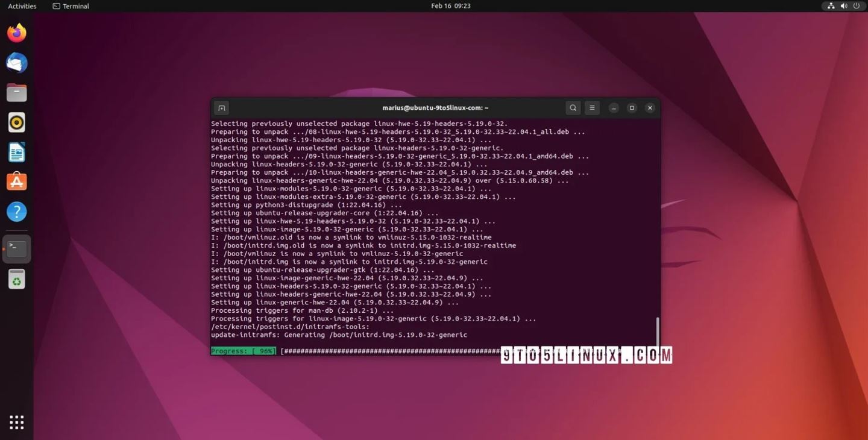The height and width of the screenshot is (440, 868).
Task: Open new tab in terminal window
Action: [221, 108]
